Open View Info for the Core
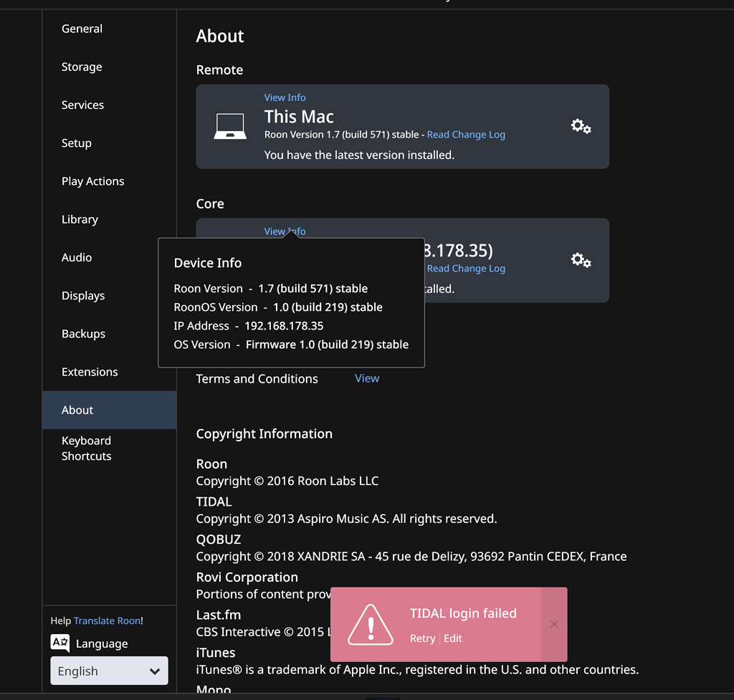Image resolution: width=734 pixels, height=700 pixels. click(285, 231)
